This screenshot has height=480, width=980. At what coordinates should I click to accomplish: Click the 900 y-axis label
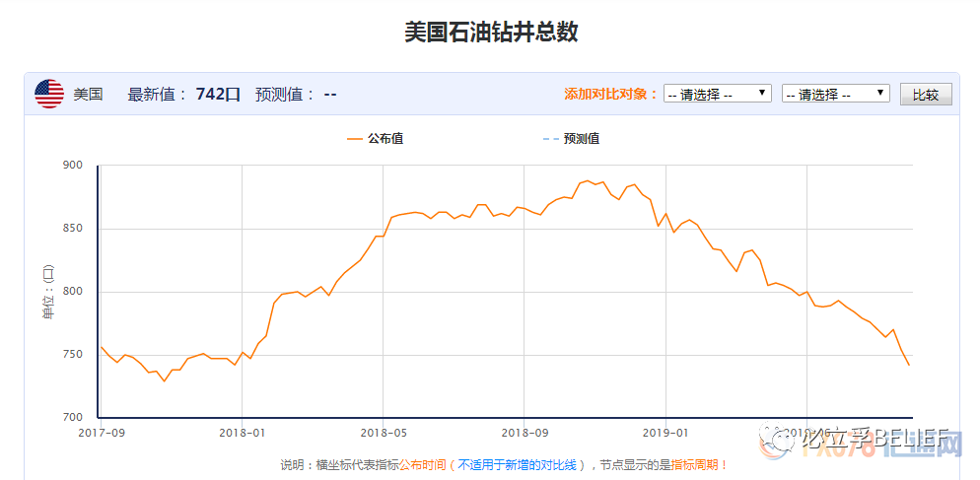tap(73, 166)
